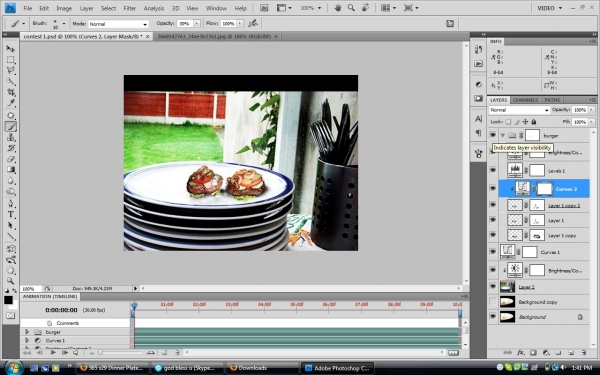Image resolution: width=600 pixels, height=375 pixels.
Task: Select the Type tool
Action: pos(11,215)
